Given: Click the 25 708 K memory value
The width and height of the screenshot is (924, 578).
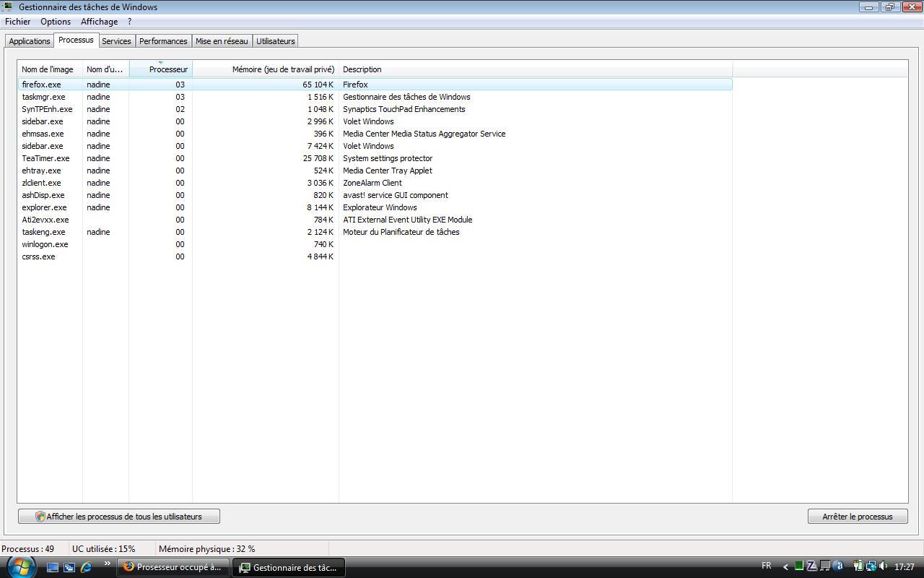Looking at the screenshot, I should (318, 158).
